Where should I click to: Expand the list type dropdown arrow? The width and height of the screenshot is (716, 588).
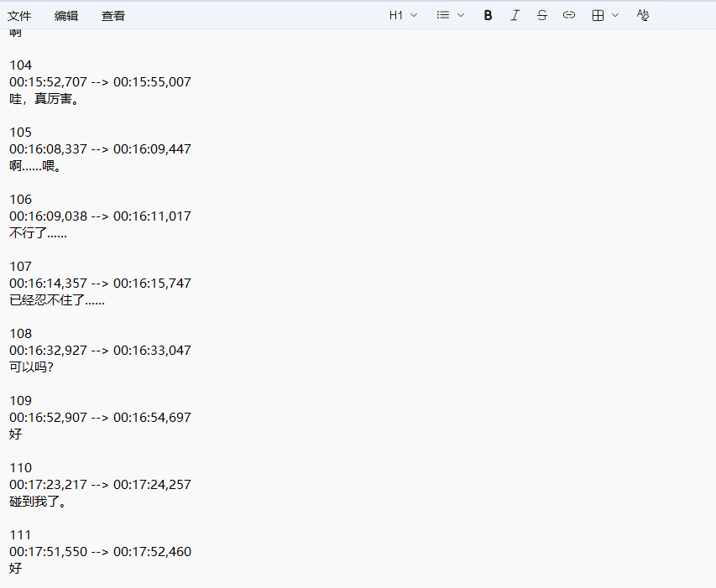(x=461, y=15)
